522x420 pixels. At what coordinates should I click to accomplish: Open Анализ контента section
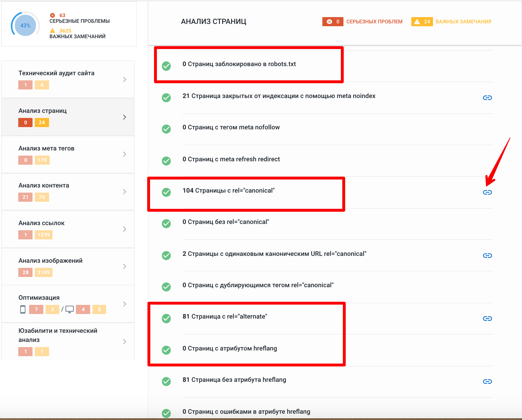68,192
